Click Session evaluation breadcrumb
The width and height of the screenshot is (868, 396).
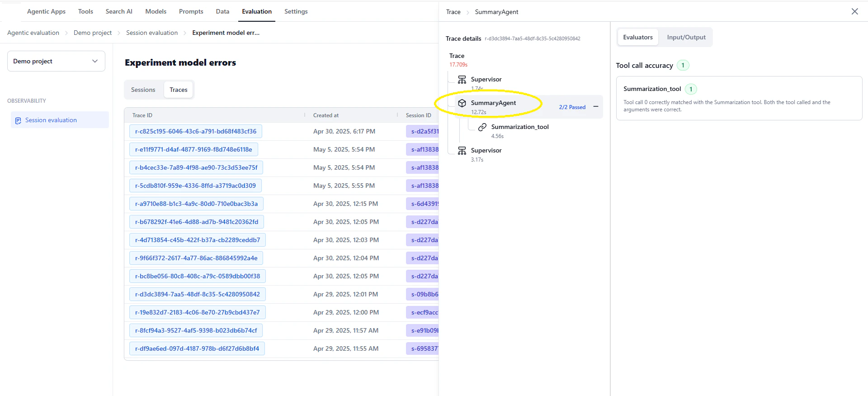[x=152, y=33]
